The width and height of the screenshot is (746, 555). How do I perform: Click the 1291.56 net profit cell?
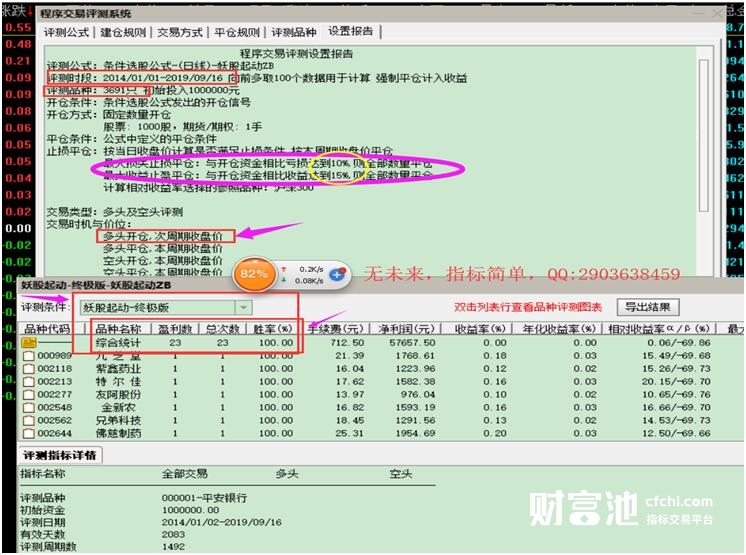click(x=415, y=420)
